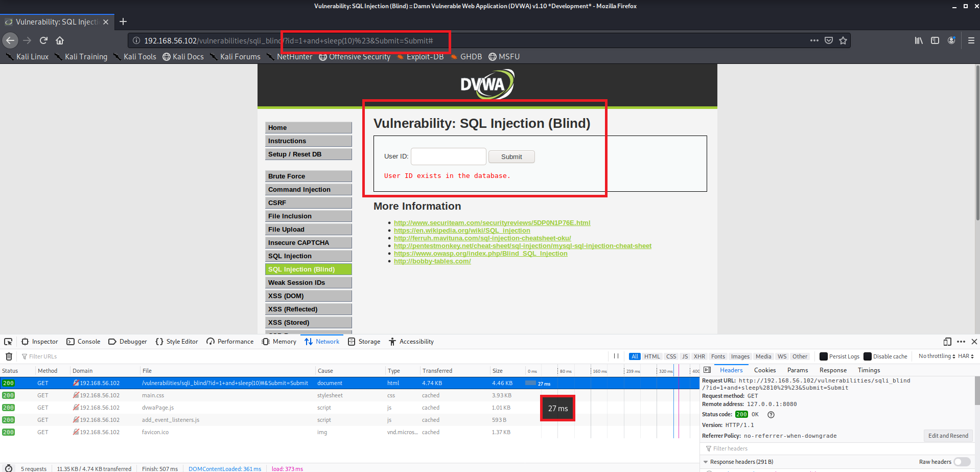The image size is (980, 472).
Task: Select the favicon.ico request row
Action: 349,432
